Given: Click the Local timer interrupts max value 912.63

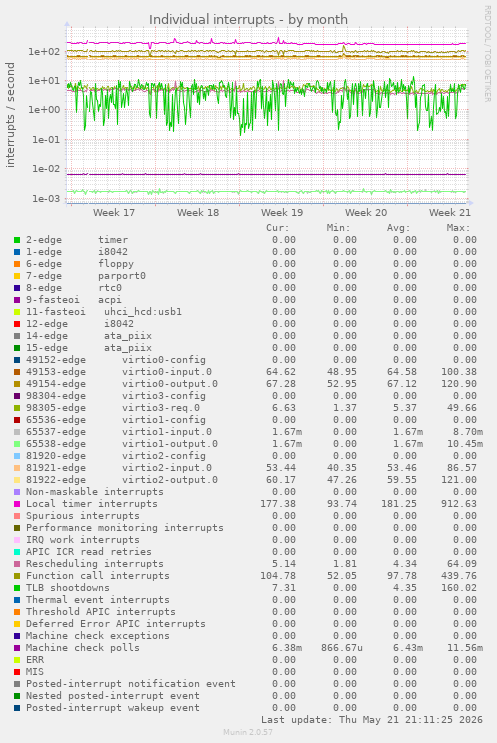Looking at the screenshot, I should click(x=459, y=504).
